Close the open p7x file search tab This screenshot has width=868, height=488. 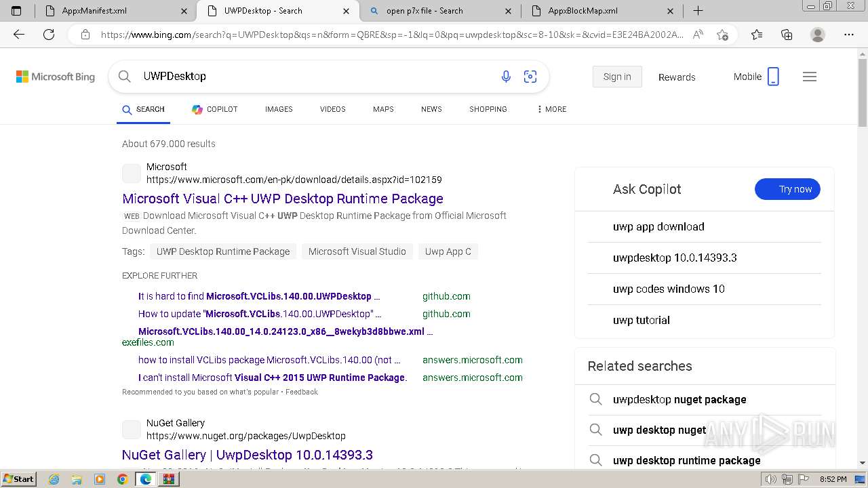pos(509,11)
